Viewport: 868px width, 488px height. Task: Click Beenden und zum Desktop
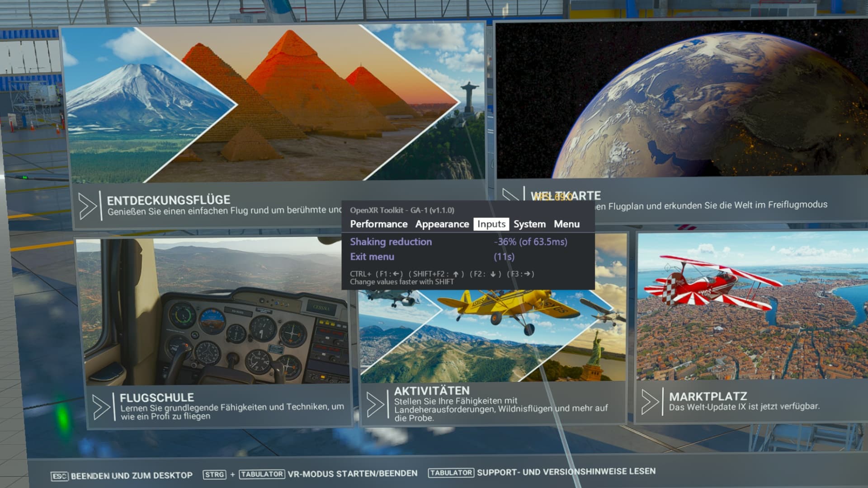point(131,475)
